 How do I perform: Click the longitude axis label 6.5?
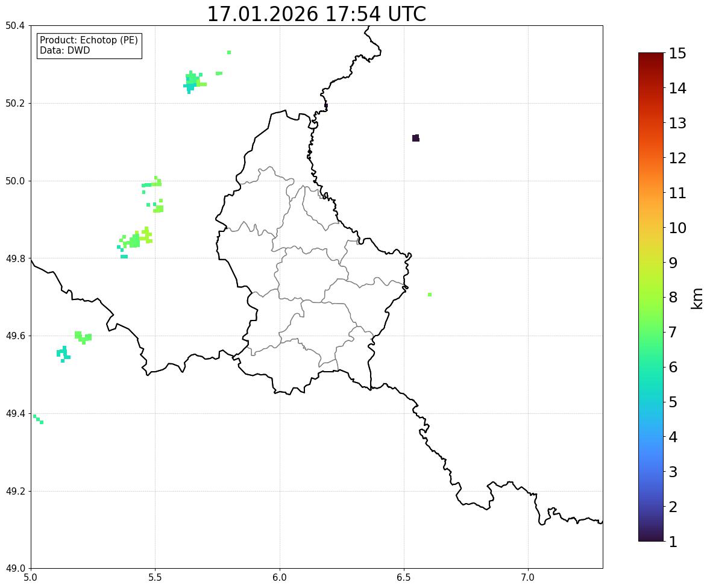point(404,577)
